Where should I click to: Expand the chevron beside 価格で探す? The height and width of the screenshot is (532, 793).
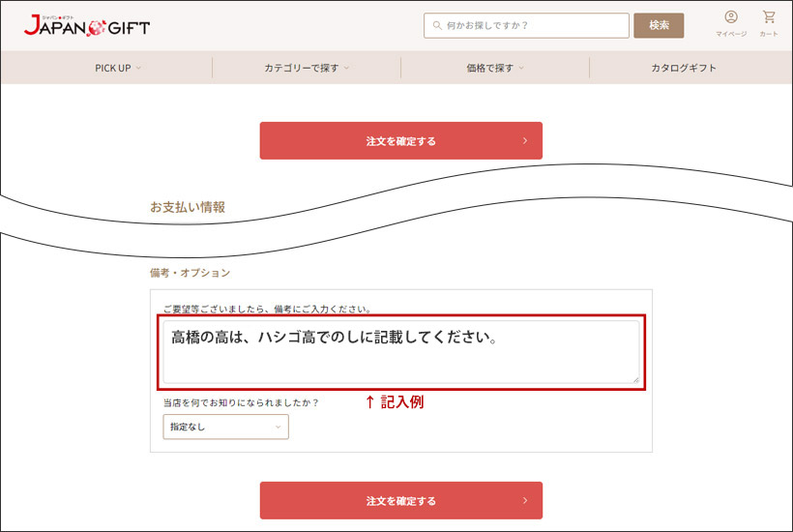click(521, 68)
